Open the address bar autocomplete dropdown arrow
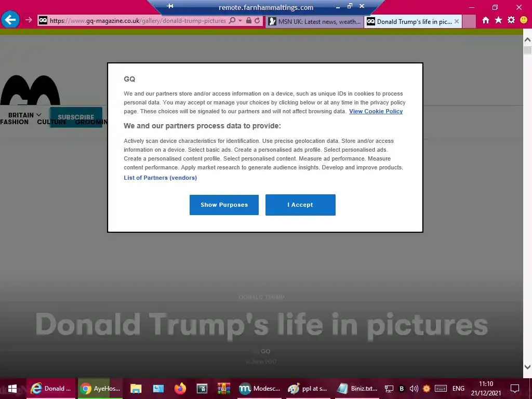This screenshot has width=532, height=399. pos(240,20)
